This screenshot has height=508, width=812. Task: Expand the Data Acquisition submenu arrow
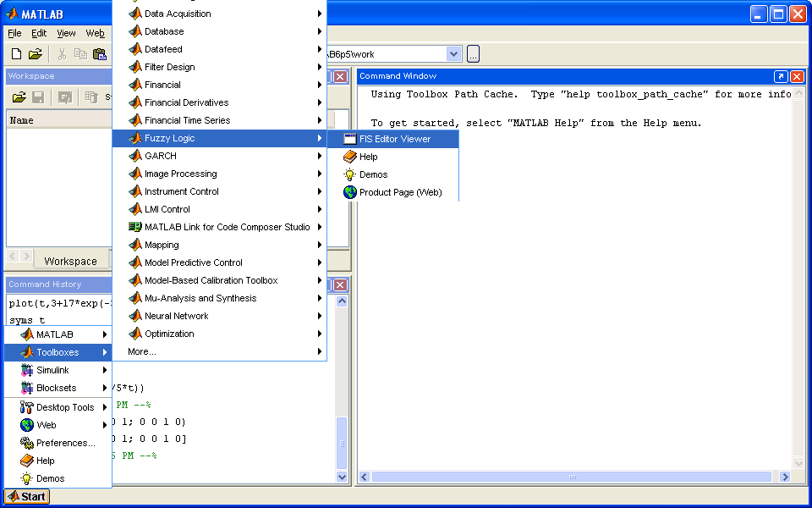pos(320,14)
